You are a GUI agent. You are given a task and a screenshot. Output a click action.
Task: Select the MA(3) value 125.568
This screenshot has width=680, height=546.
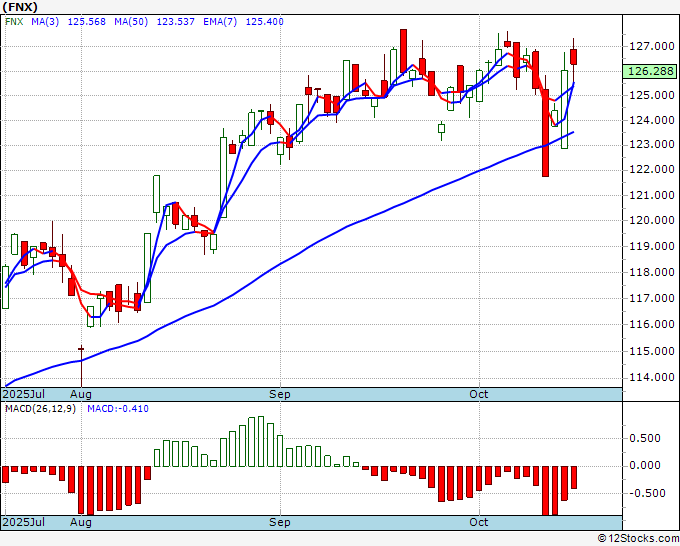(x=87, y=21)
